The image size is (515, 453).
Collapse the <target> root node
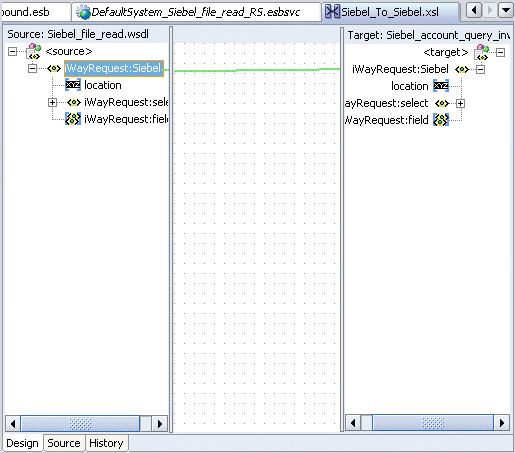pyautogui.click(x=500, y=52)
